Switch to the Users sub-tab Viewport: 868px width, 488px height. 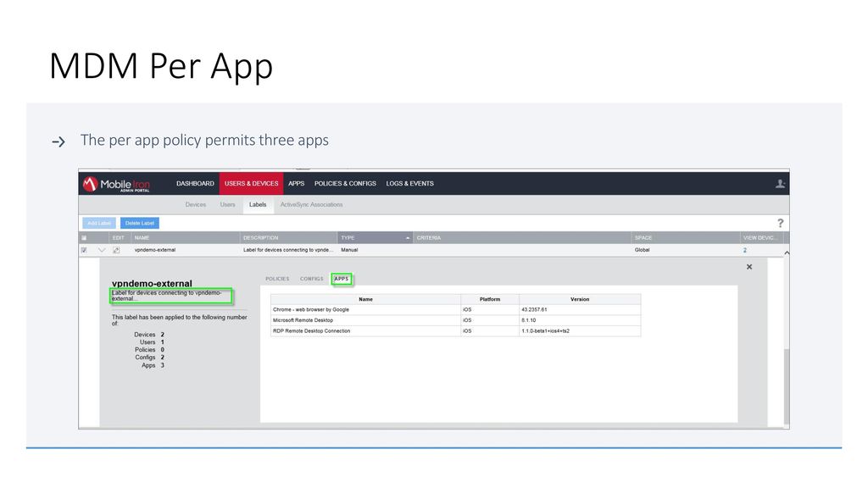click(x=227, y=205)
